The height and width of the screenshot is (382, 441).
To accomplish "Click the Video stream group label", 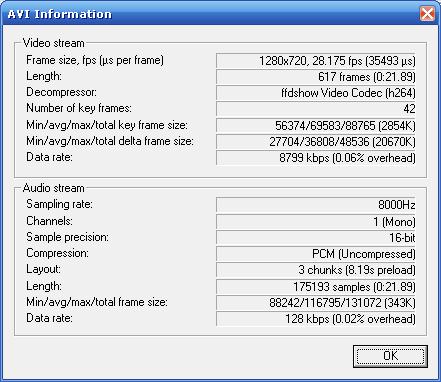I will click(53, 43).
